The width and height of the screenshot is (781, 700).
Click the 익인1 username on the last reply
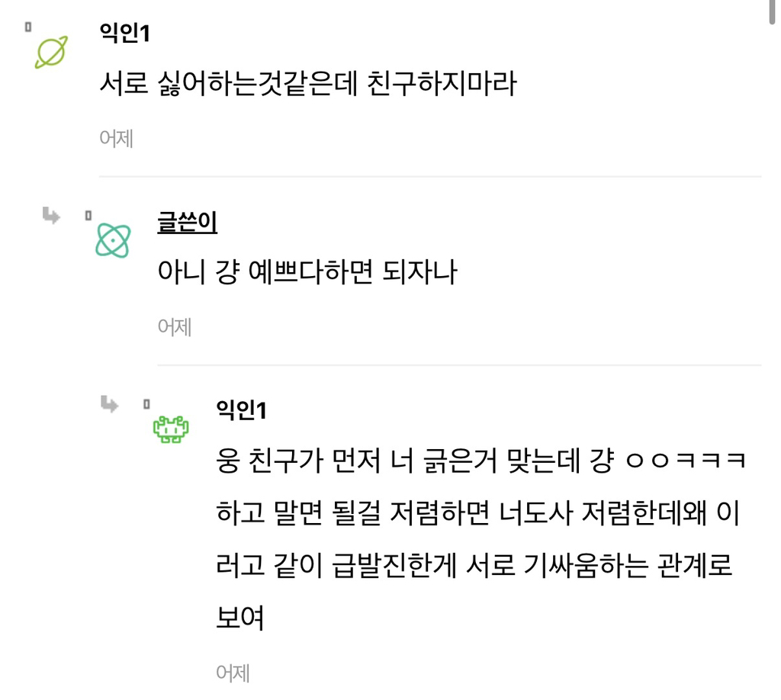click(242, 411)
